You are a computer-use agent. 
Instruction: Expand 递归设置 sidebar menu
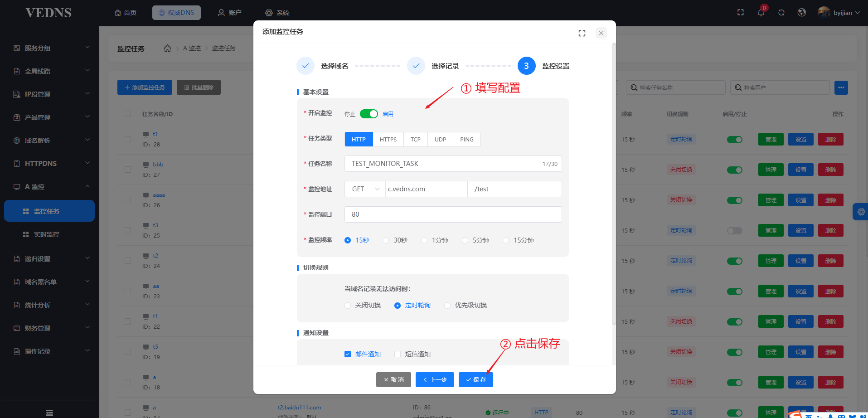[87, 258]
